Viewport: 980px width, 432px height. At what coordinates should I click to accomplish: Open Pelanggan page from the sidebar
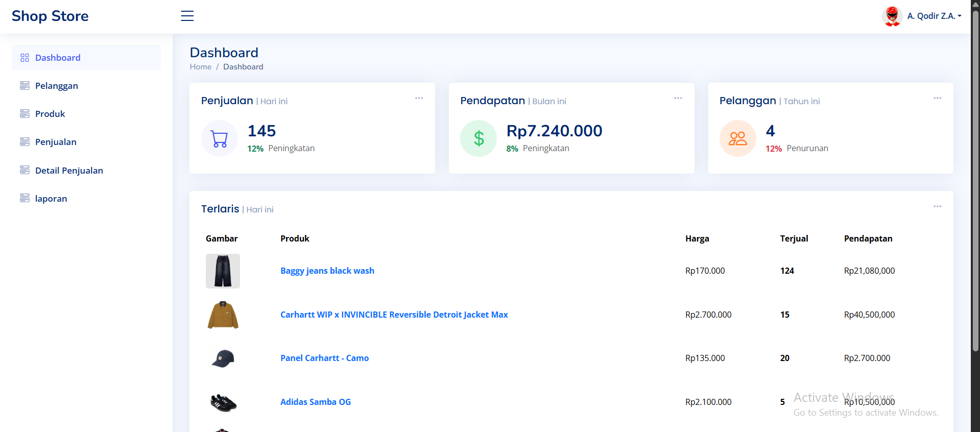click(x=56, y=86)
